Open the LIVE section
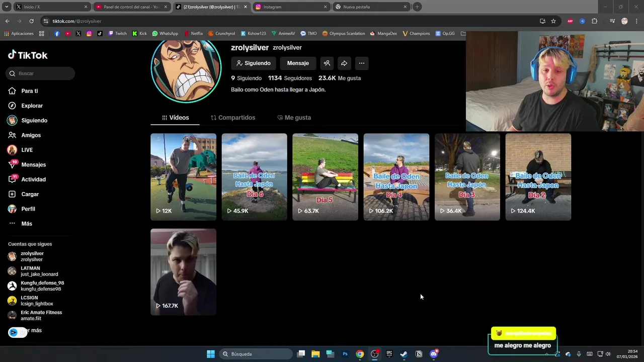644x362 pixels. (x=20, y=150)
